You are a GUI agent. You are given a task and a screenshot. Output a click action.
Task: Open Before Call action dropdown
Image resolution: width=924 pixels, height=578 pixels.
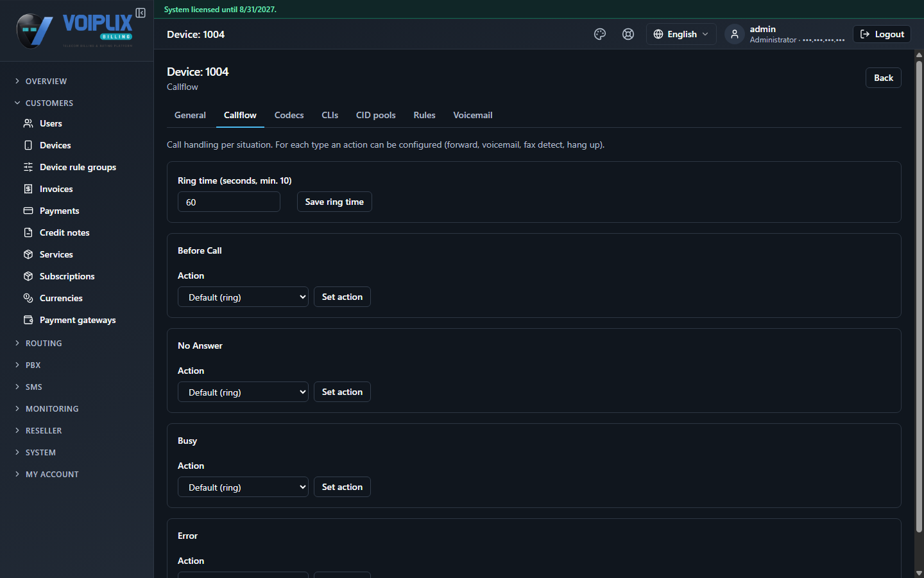(x=243, y=297)
